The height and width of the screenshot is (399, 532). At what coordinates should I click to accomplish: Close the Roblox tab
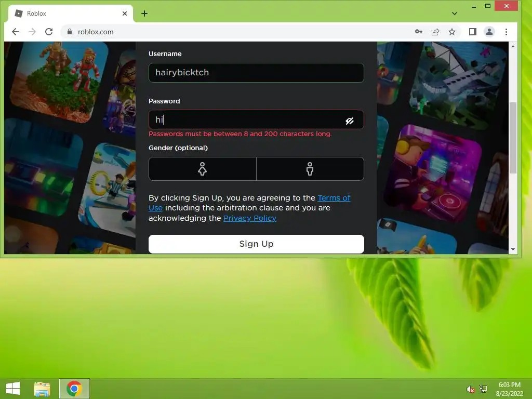click(125, 14)
